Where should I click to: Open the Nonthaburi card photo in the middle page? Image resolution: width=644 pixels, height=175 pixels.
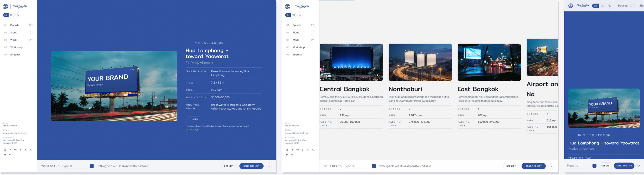(420, 62)
